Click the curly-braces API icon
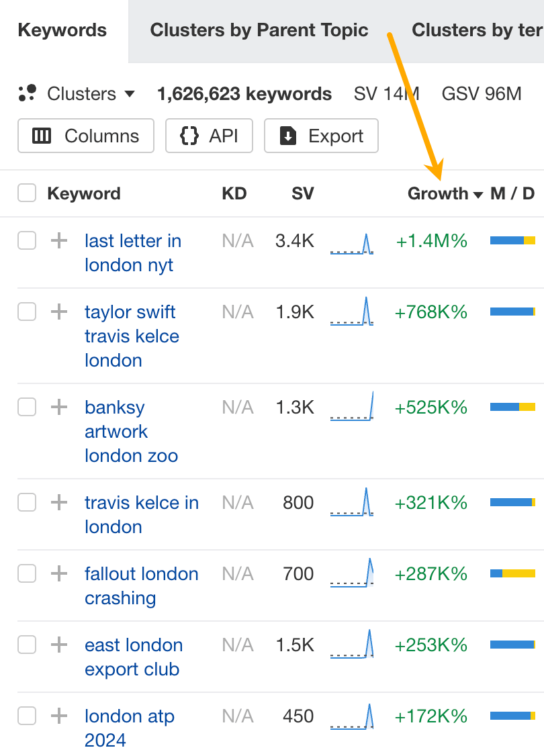 (x=191, y=136)
